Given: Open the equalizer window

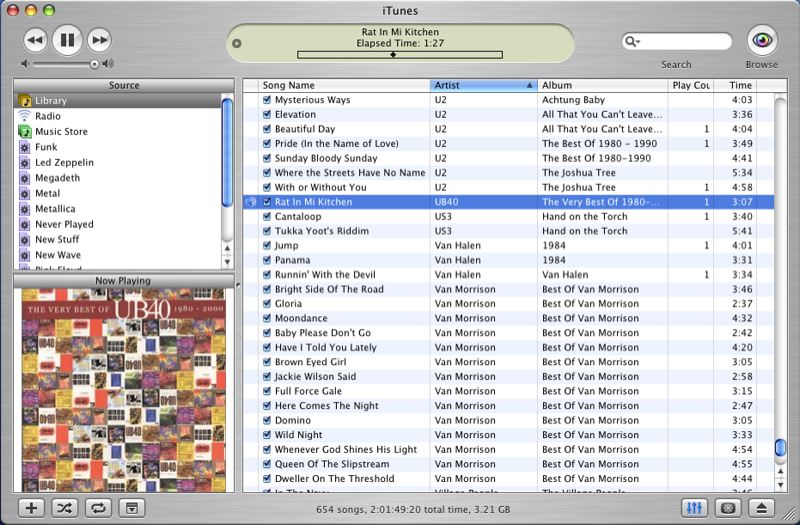Looking at the screenshot, I should point(695,508).
